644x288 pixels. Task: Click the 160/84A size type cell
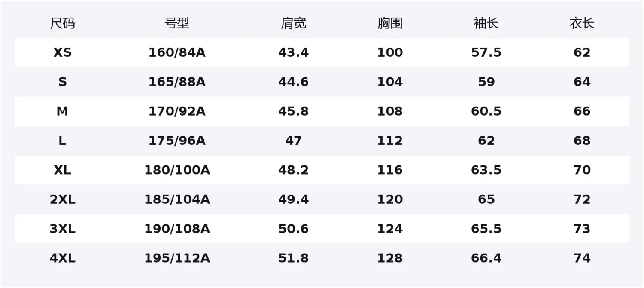click(x=177, y=52)
